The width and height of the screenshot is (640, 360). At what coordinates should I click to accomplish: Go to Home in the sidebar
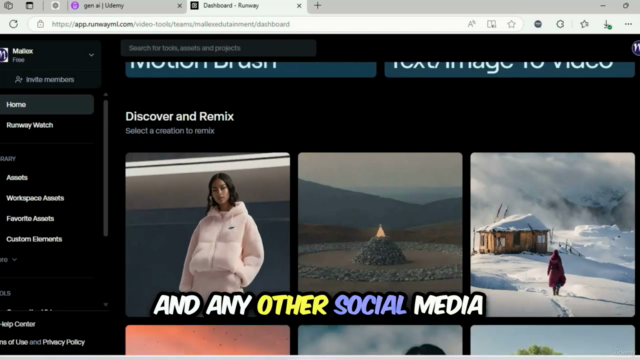(47, 104)
